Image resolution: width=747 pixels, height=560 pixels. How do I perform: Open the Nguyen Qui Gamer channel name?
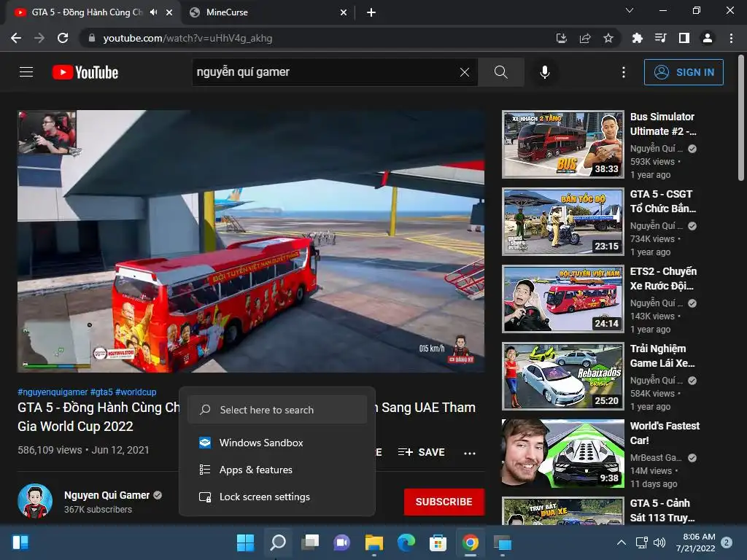107,495
